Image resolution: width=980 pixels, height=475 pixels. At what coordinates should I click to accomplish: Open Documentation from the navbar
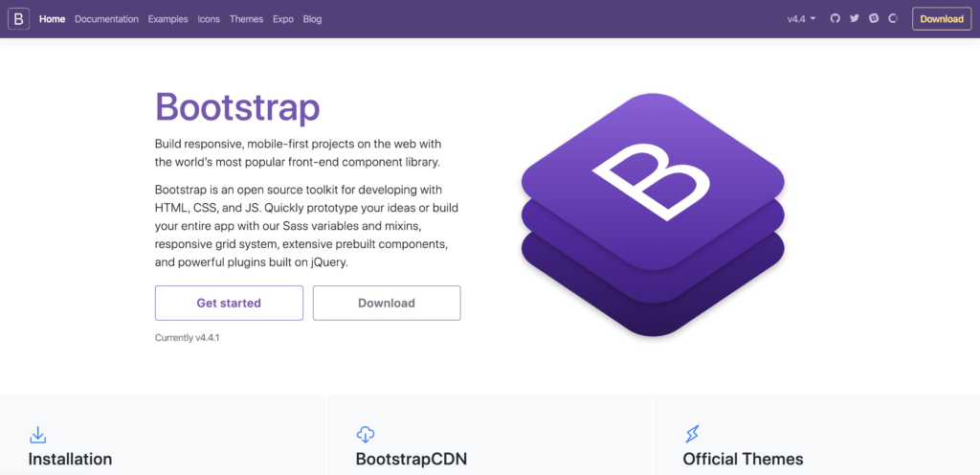(107, 19)
